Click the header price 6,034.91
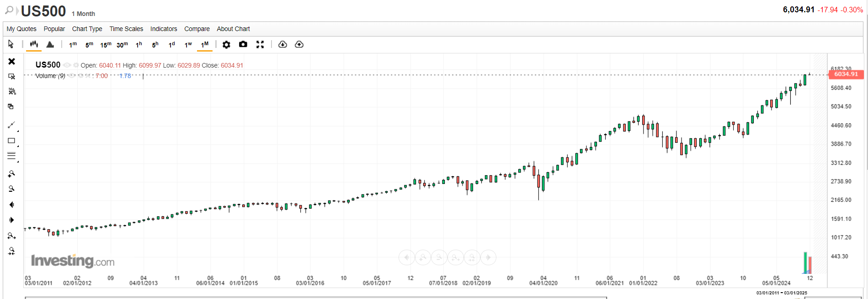Image resolution: width=868 pixels, height=299 pixels. [x=799, y=10]
